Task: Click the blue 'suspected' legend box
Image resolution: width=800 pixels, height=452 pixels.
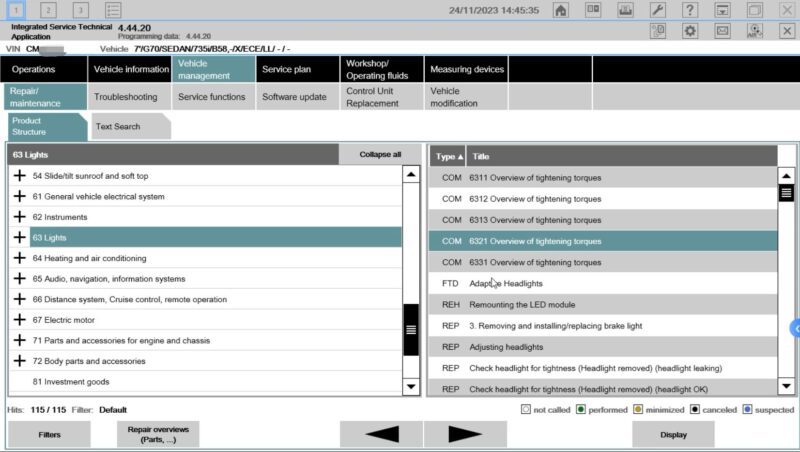Action: coord(747,410)
